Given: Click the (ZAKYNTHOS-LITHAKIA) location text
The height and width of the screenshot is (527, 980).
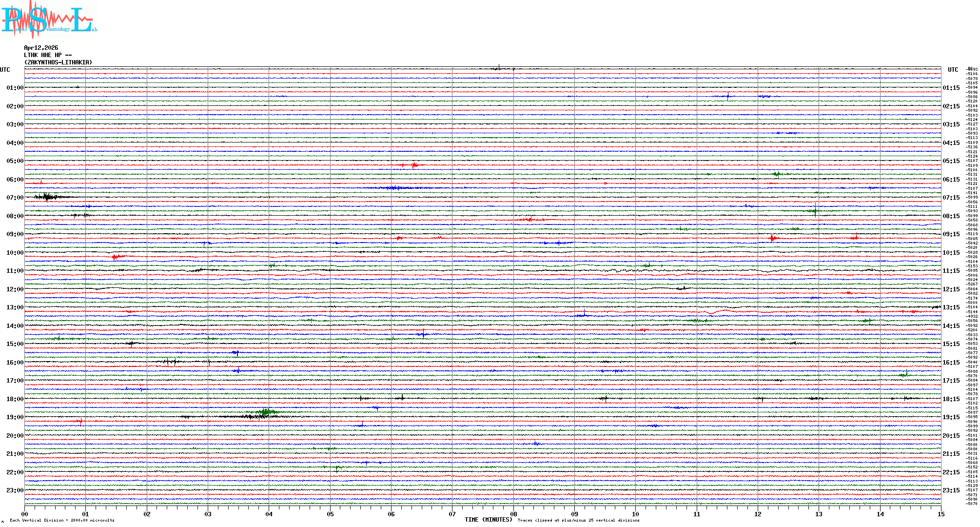Looking at the screenshot, I should (x=58, y=62).
